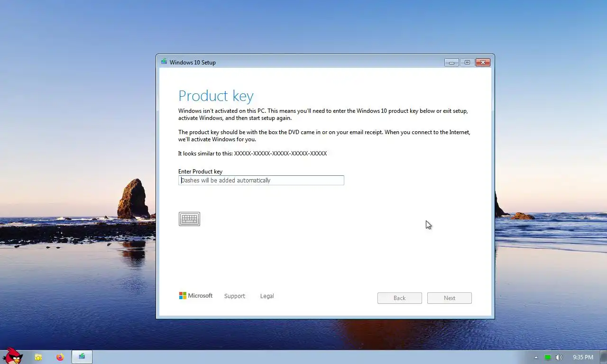Select Windows 10 Setup taskbar button
The width and height of the screenshot is (607, 364).
pos(82,357)
